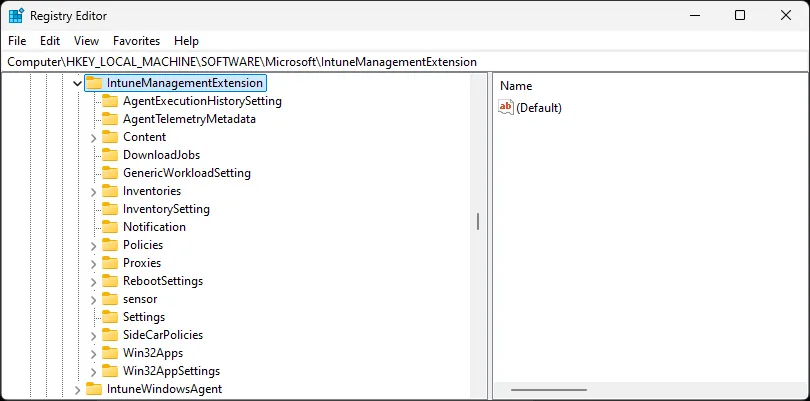The width and height of the screenshot is (810, 401).
Task: Expand the Inventories key
Action: (x=94, y=192)
